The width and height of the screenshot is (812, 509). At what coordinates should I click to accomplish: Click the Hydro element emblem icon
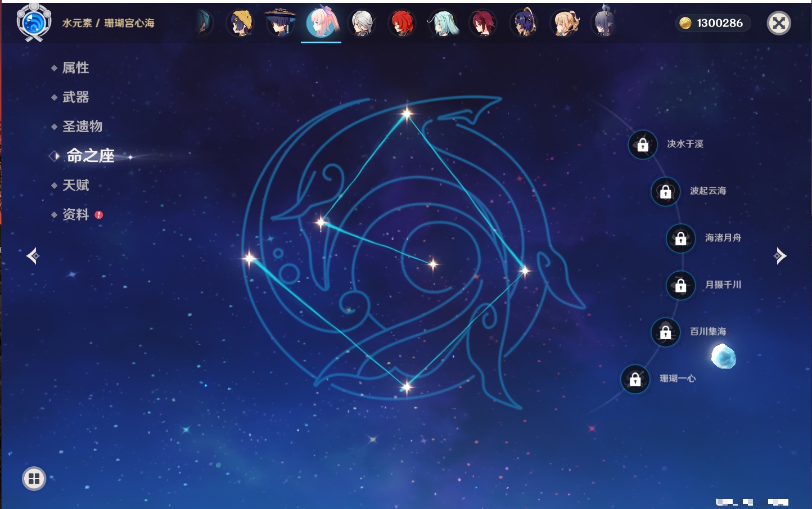(x=34, y=22)
